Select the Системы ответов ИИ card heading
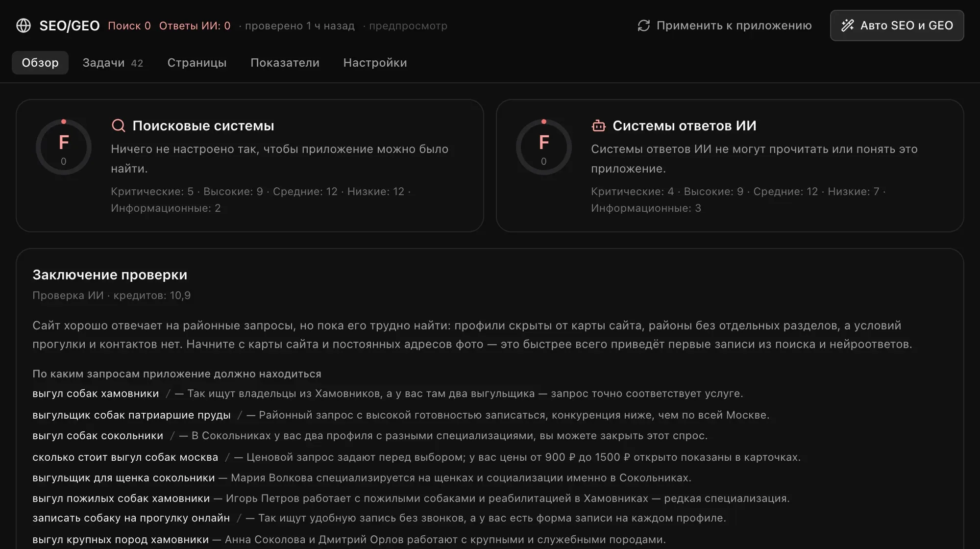This screenshot has width=980, height=549. click(x=685, y=126)
